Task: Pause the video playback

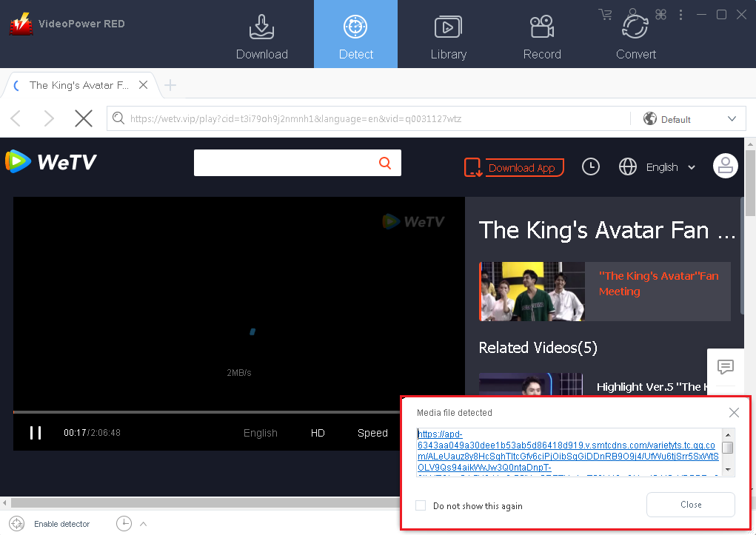Action: (36, 433)
